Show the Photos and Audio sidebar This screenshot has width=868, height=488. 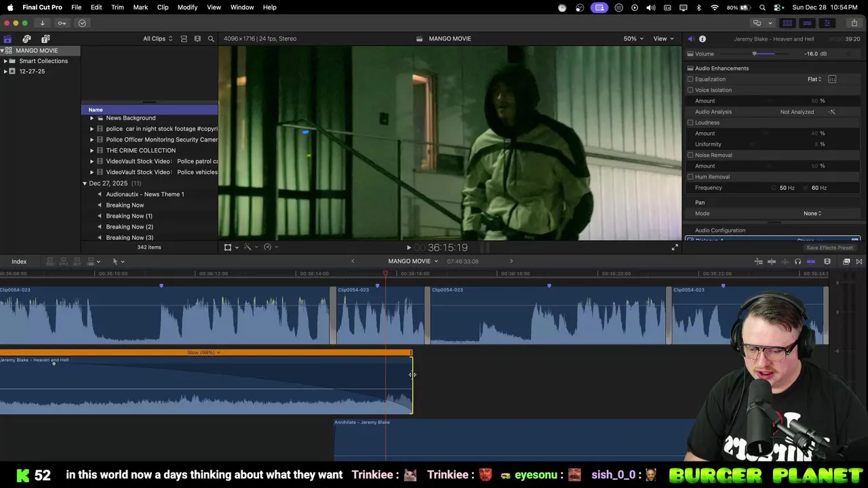coord(26,39)
